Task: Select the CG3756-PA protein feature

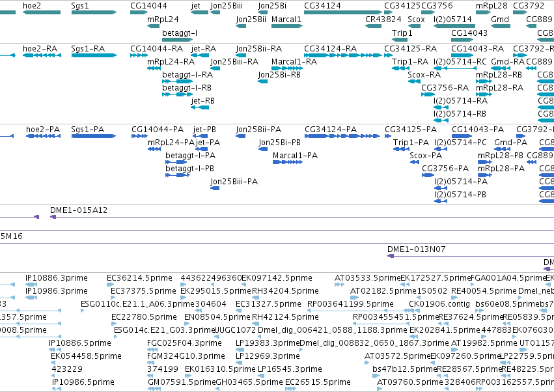Action: [428, 175]
